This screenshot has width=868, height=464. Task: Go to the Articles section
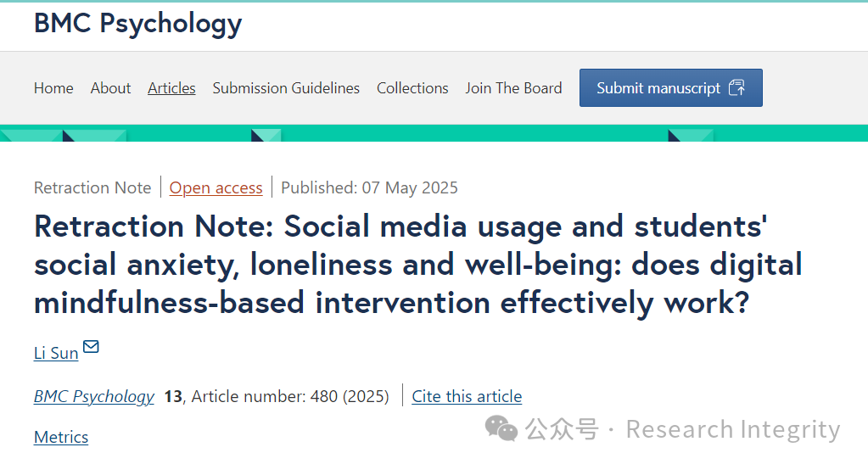pos(171,88)
